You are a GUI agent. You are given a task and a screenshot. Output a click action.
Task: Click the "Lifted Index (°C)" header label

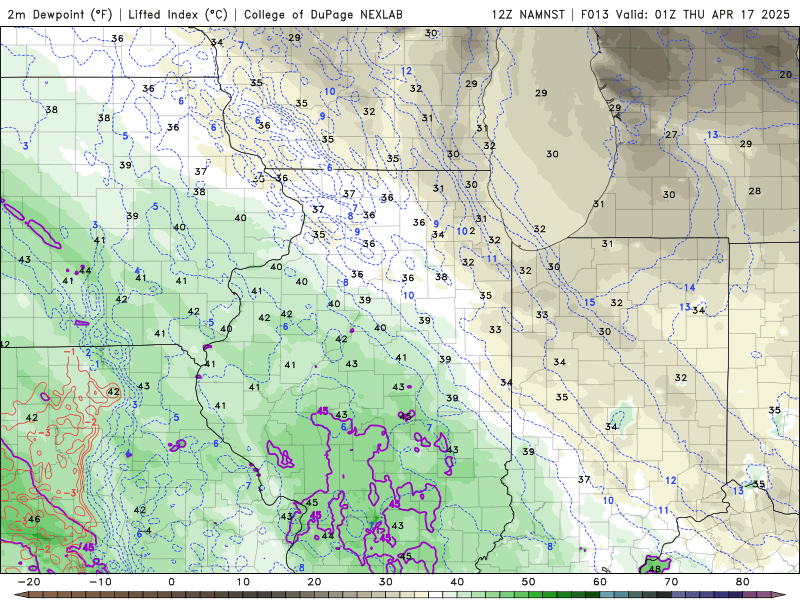[x=178, y=14]
